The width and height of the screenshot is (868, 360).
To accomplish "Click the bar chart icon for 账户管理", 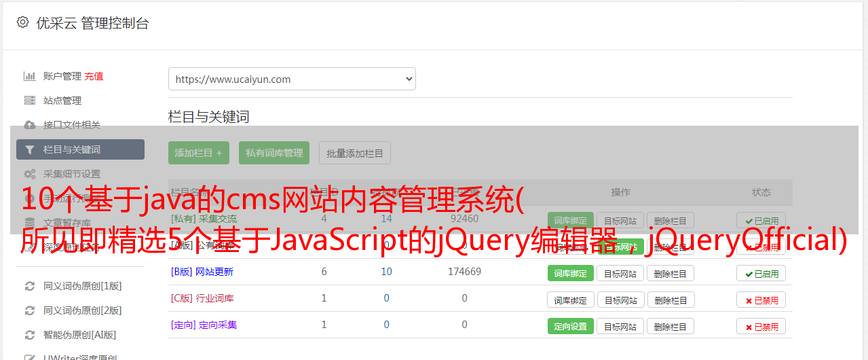I will (x=30, y=76).
